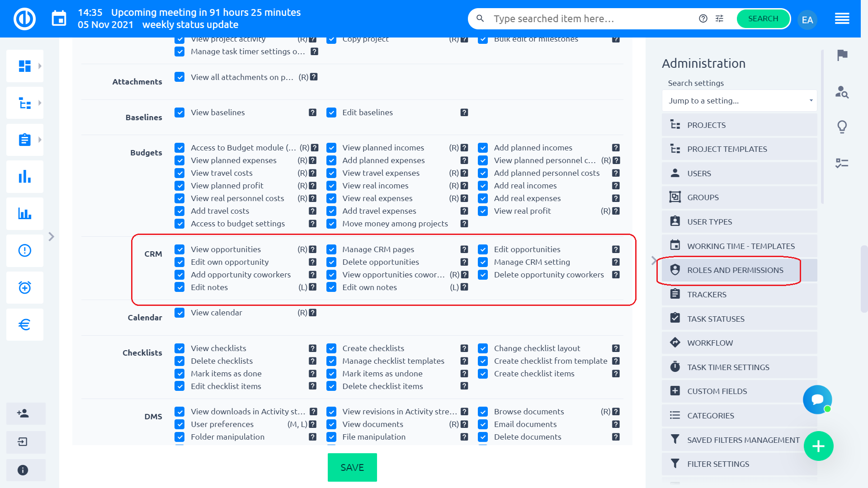
Task: Open TASK STATUSES administration link
Action: [739, 319]
